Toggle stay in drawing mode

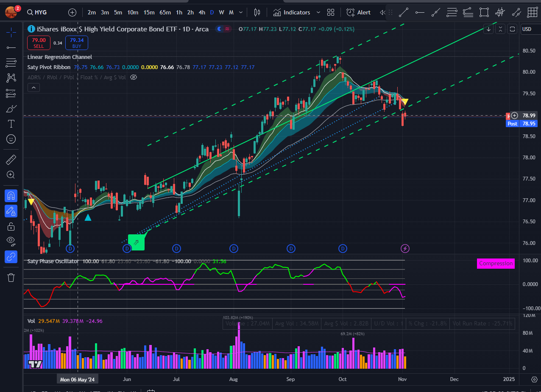pyautogui.click(x=11, y=211)
